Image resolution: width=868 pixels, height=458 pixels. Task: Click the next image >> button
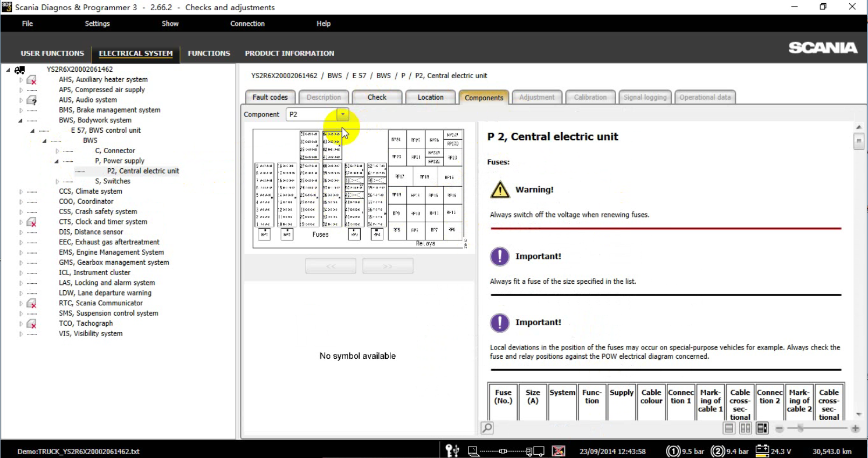tap(388, 266)
